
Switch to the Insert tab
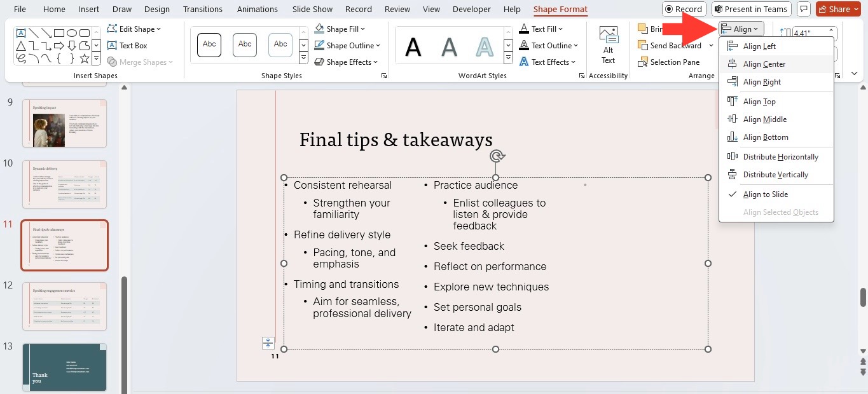[89, 10]
